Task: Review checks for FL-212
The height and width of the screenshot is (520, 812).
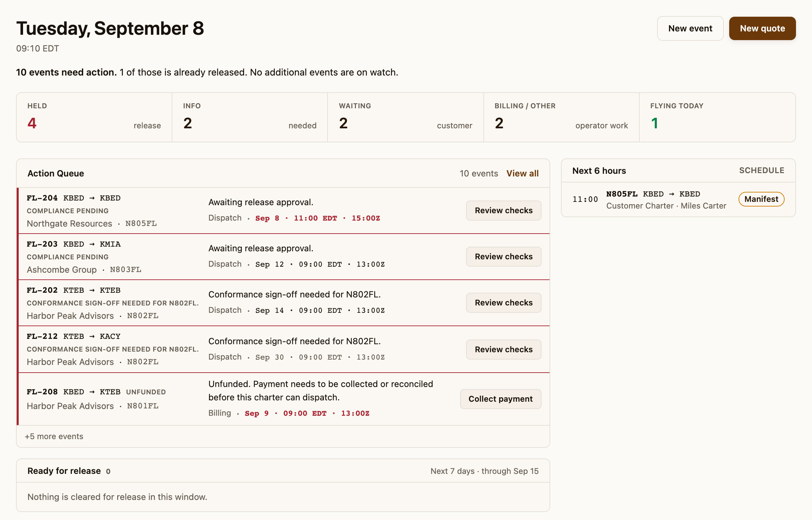Action: pyautogui.click(x=503, y=349)
